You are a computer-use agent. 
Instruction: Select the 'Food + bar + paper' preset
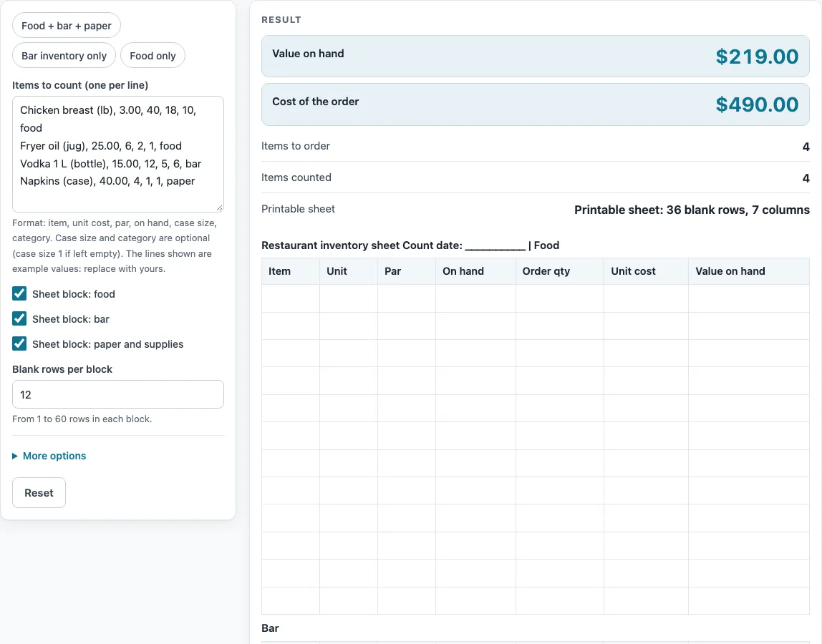[67, 26]
